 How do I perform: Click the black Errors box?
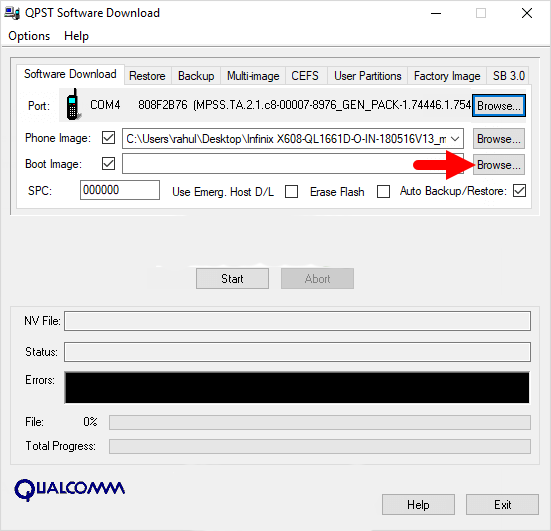pyautogui.click(x=297, y=388)
